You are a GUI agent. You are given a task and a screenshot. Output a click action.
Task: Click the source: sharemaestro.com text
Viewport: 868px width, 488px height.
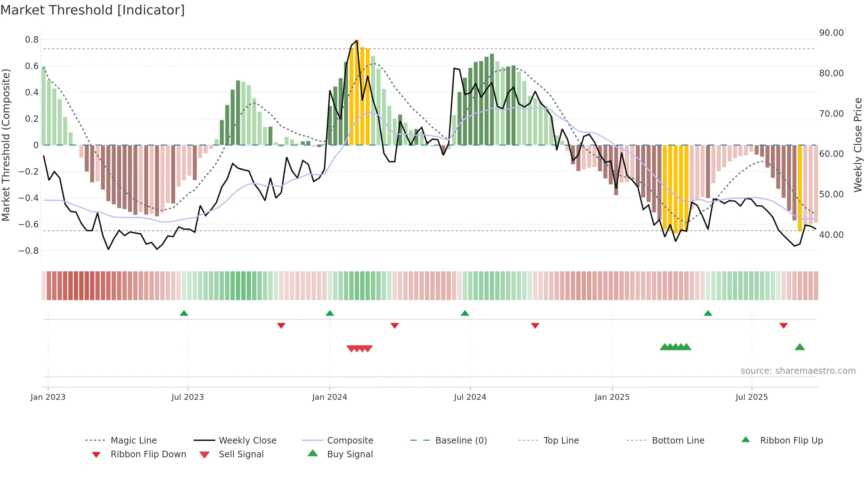(x=798, y=371)
